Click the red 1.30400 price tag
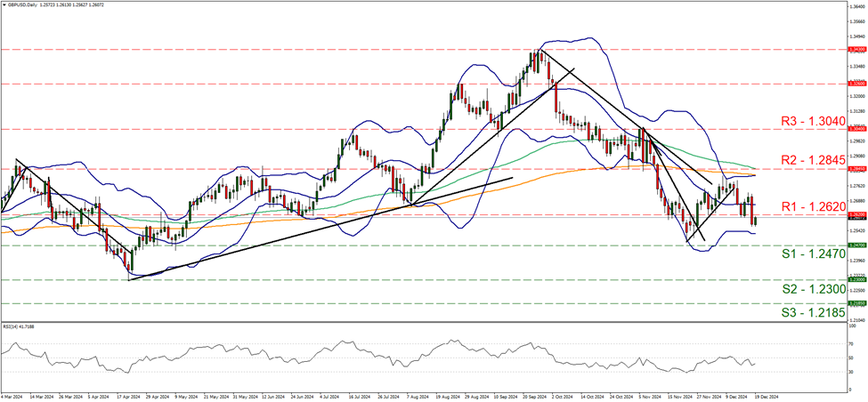 (856, 129)
